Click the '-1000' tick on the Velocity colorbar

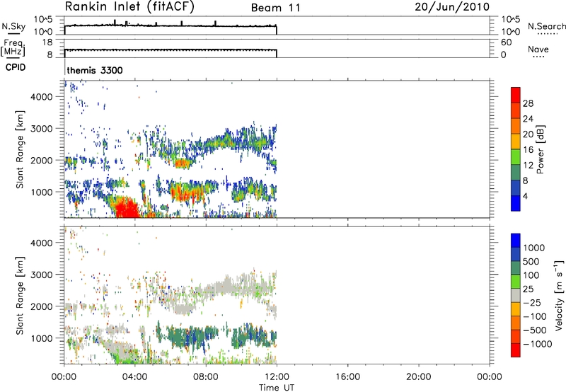tap(537, 344)
